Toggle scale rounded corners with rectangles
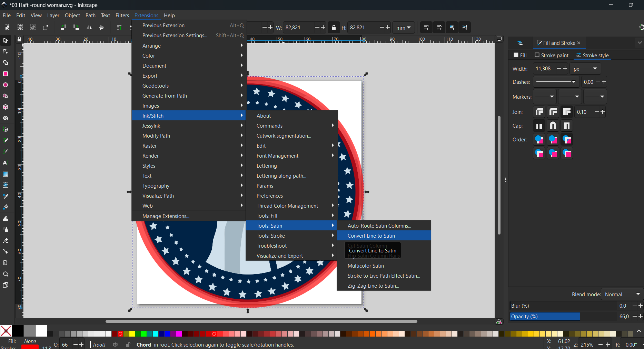Viewport: 644px width, 349px height. pyautogui.click(x=439, y=27)
